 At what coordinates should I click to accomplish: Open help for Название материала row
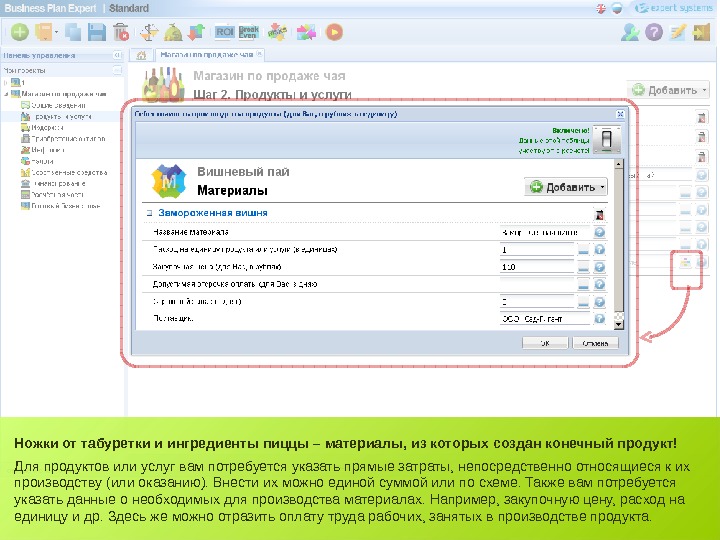click(x=599, y=232)
